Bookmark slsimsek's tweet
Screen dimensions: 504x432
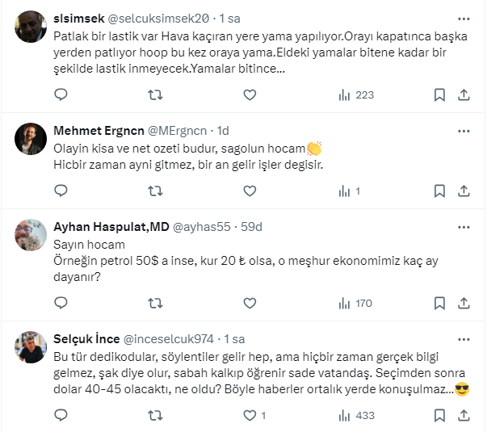click(x=439, y=95)
